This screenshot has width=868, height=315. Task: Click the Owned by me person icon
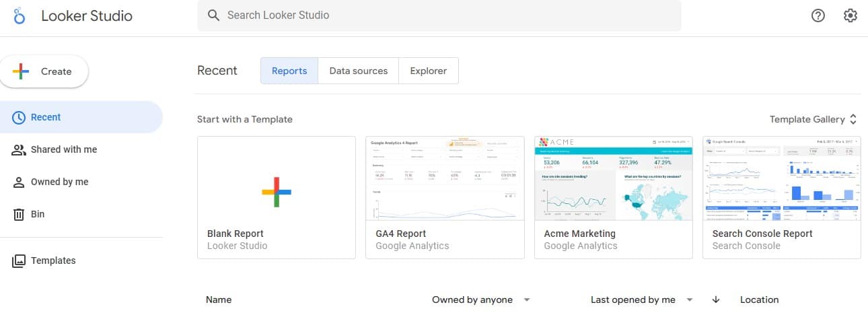[19, 182]
